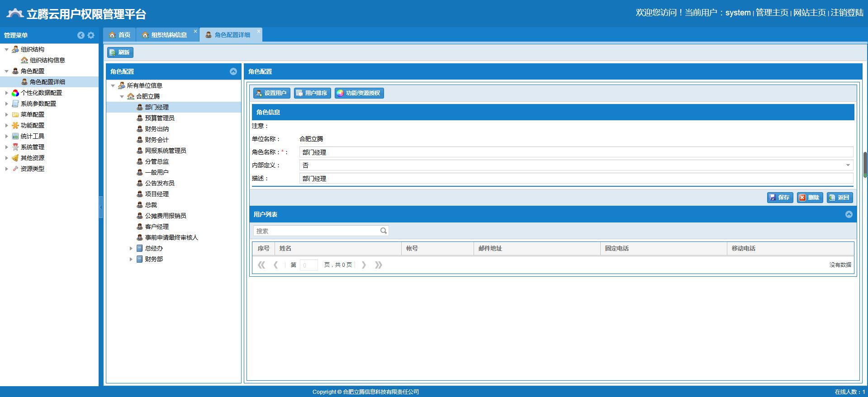
Task: Click the settings gear in management menu header
Action: tap(91, 35)
